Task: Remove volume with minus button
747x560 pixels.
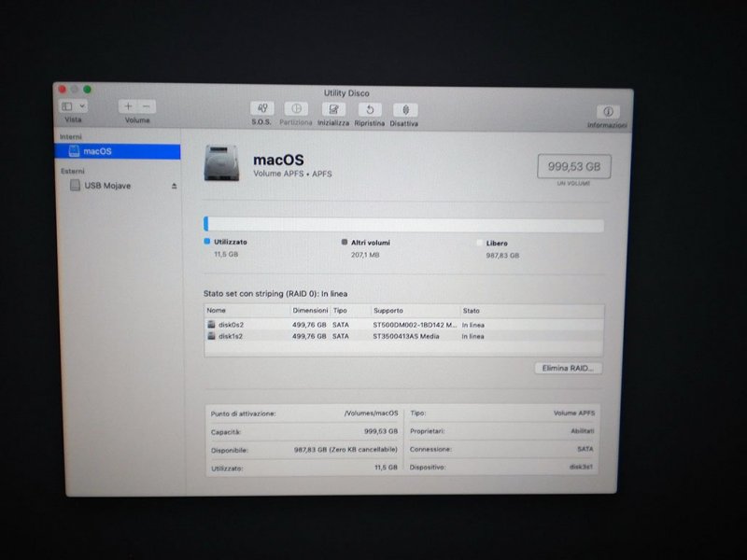Action: click(147, 106)
